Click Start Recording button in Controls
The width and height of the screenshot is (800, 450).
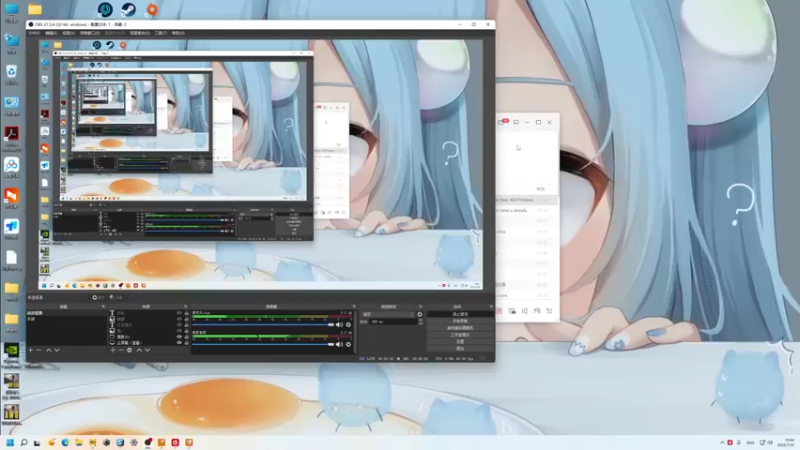(x=460, y=321)
